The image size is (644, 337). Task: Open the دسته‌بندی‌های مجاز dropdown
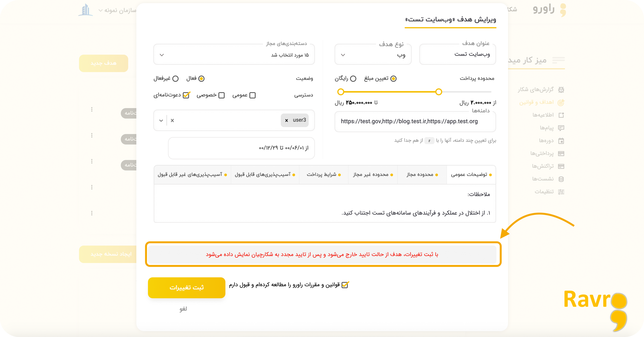(x=234, y=54)
